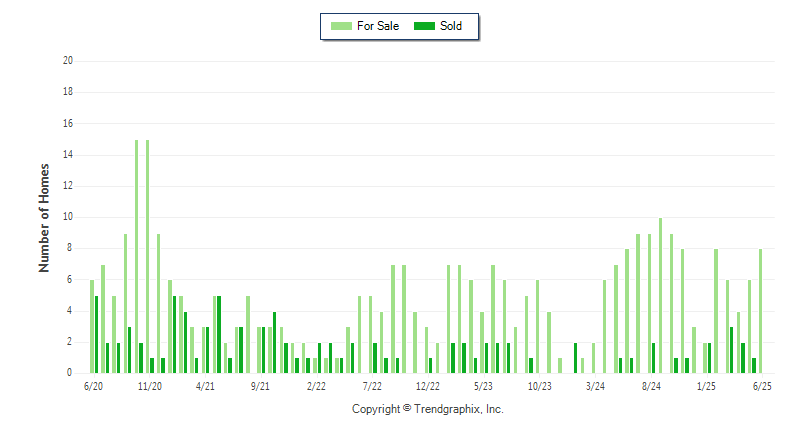Select the 7/22 x-axis label

click(372, 387)
